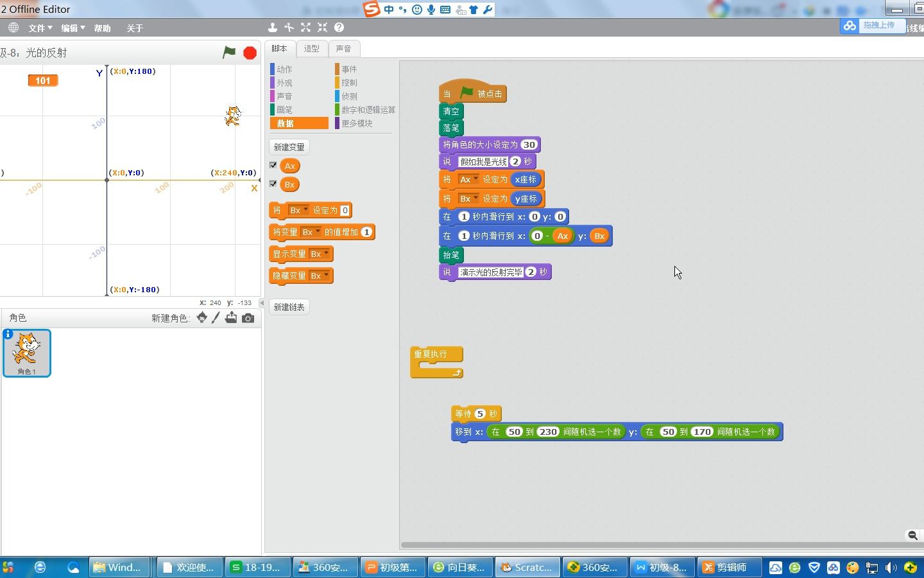The image size is (924, 578).
Task: Click the 重复执行 forever block
Action: [x=436, y=362]
